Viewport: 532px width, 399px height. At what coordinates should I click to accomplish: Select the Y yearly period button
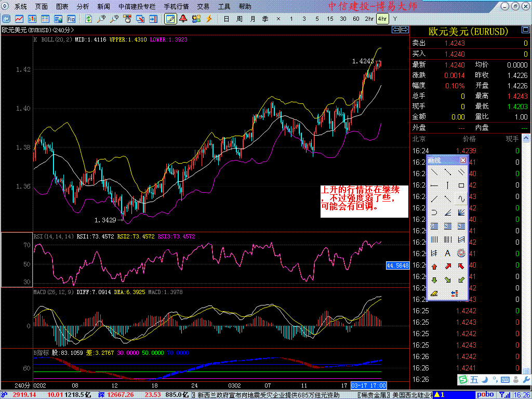point(395,19)
